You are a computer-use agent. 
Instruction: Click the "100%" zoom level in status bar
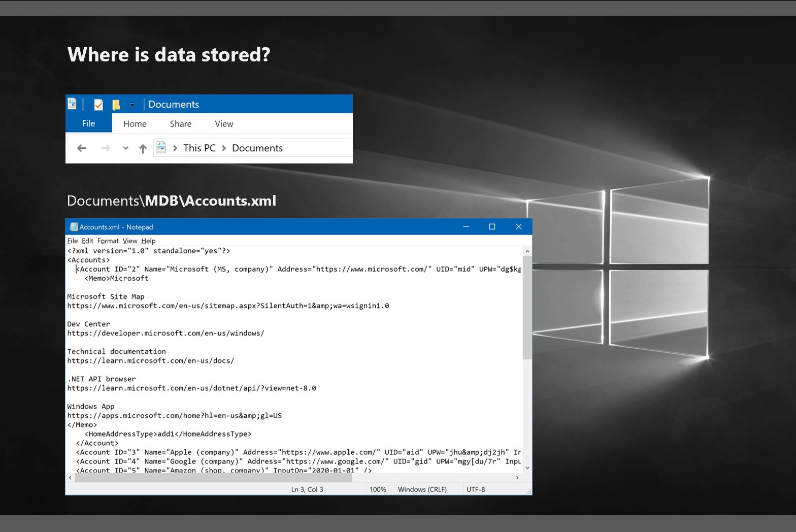click(378, 489)
